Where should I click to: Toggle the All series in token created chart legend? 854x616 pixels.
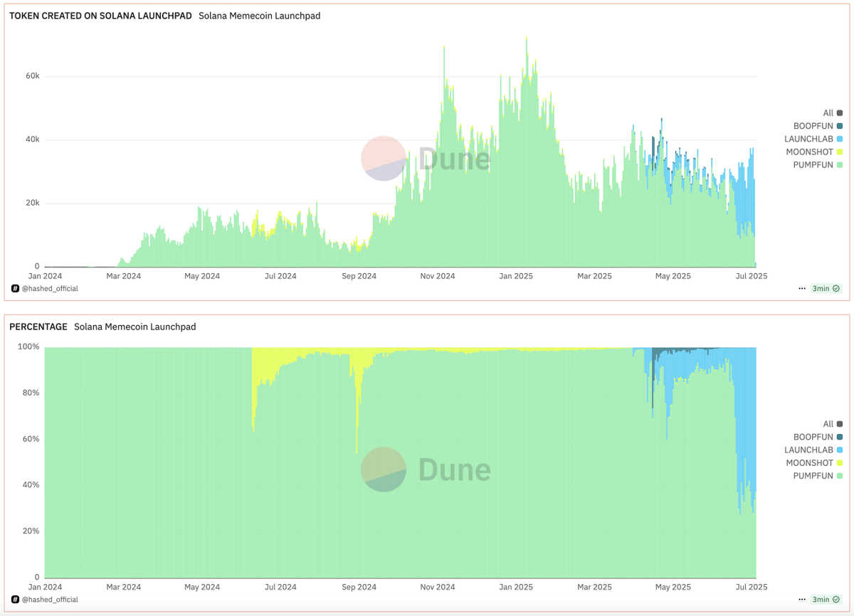click(833, 113)
